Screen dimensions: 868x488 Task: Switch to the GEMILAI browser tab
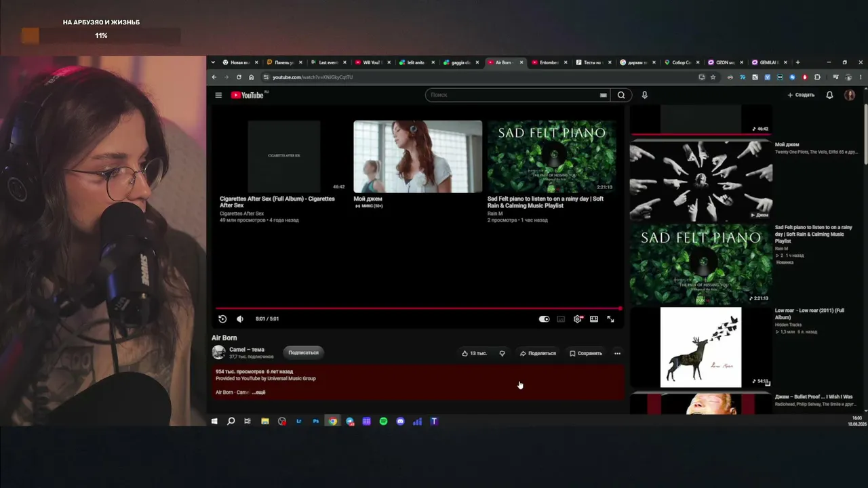[768, 62]
